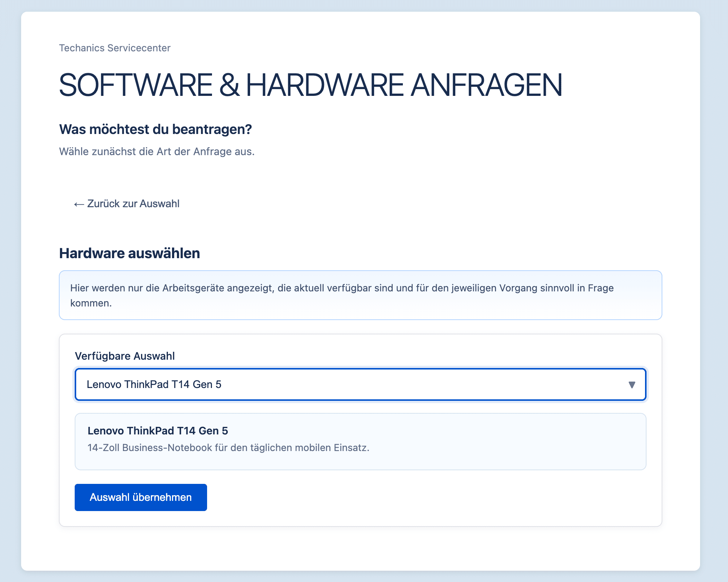728x582 pixels.
Task: Click the Techanics Servicecenter breadcrumb text
Action: pyautogui.click(x=115, y=48)
